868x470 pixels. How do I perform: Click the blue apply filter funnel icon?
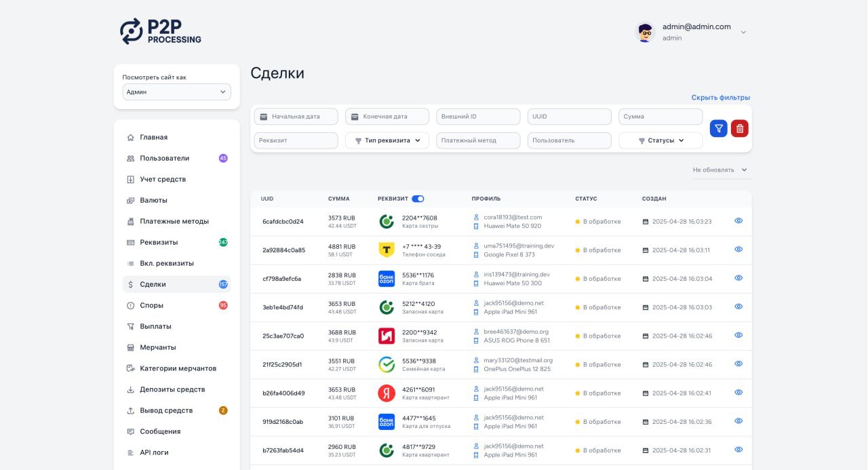point(718,128)
